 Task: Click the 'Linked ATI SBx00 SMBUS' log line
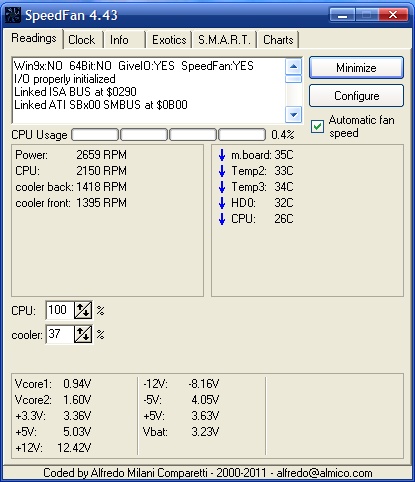[x=101, y=105]
